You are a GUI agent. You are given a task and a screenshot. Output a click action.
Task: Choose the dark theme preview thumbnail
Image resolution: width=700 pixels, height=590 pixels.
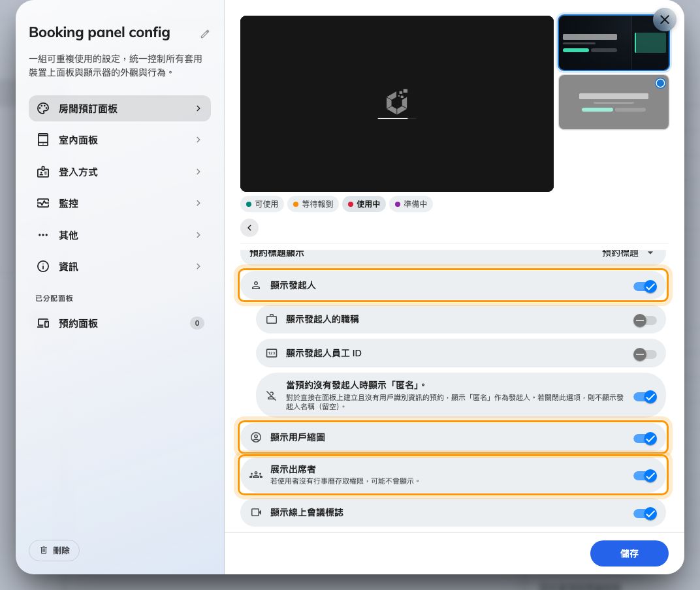coord(613,43)
